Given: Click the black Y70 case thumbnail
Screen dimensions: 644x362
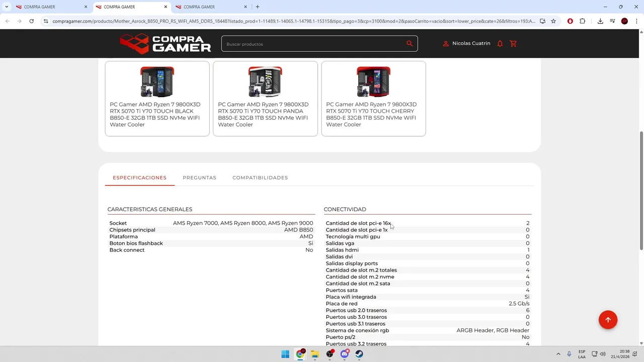Looking at the screenshot, I should pyautogui.click(x=157, y=81).
